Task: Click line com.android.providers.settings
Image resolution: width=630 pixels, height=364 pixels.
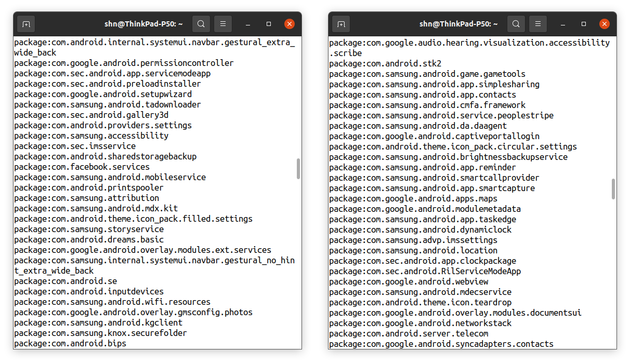Action: coord(103,126)
